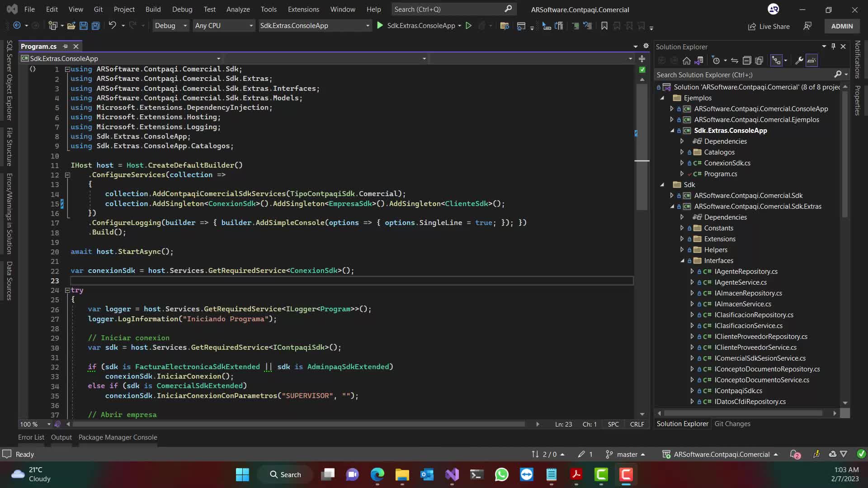Click the master branch button in status bar
868x488 pixels.
click(626, 455)
